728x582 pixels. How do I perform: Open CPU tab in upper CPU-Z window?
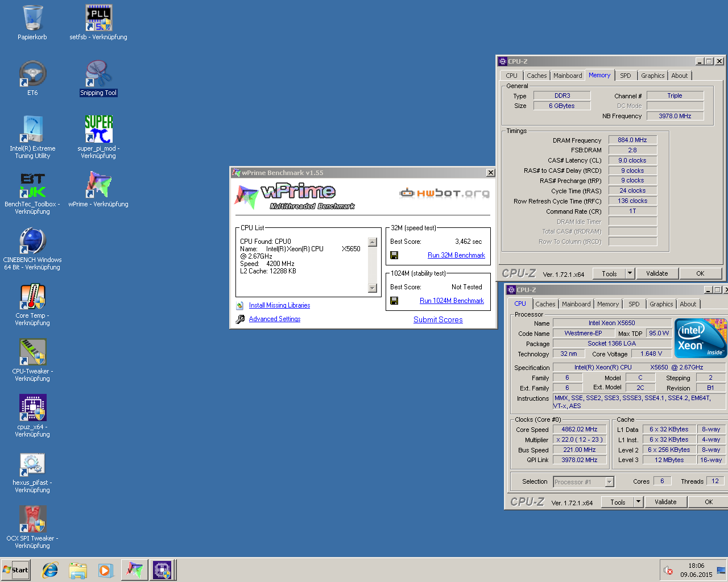511,76
